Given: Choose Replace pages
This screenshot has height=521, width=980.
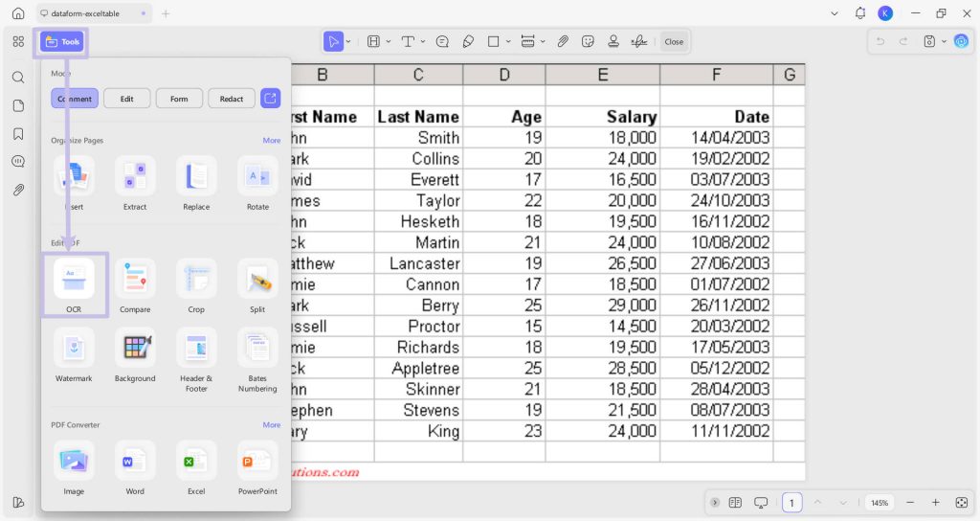Looking at the screenshot, I should click(x=196, y=183).
